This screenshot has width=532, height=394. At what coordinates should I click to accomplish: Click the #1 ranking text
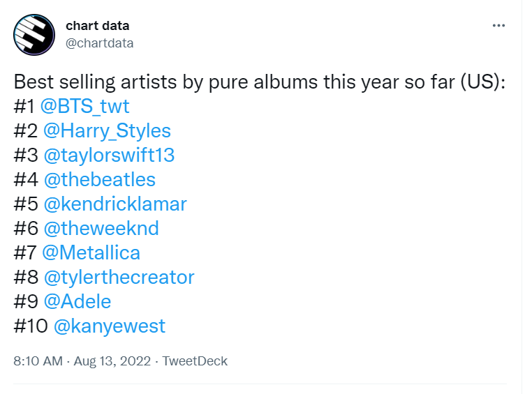tap(24, 107)
